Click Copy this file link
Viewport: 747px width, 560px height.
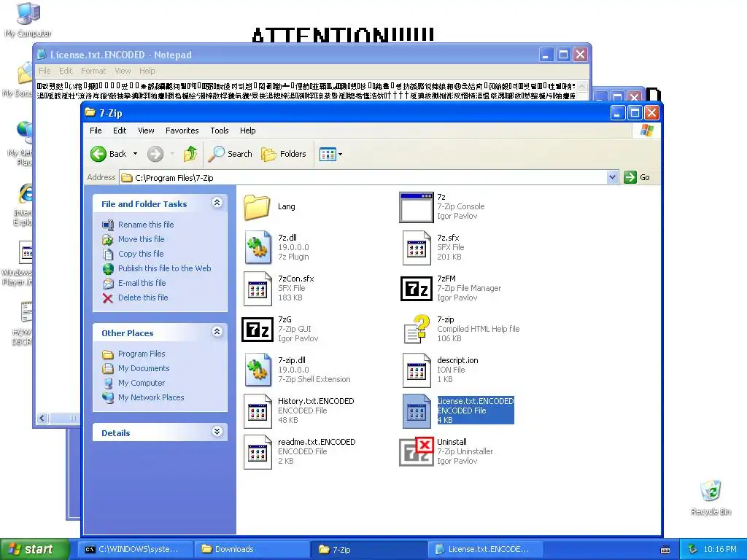tap(141, 254)
